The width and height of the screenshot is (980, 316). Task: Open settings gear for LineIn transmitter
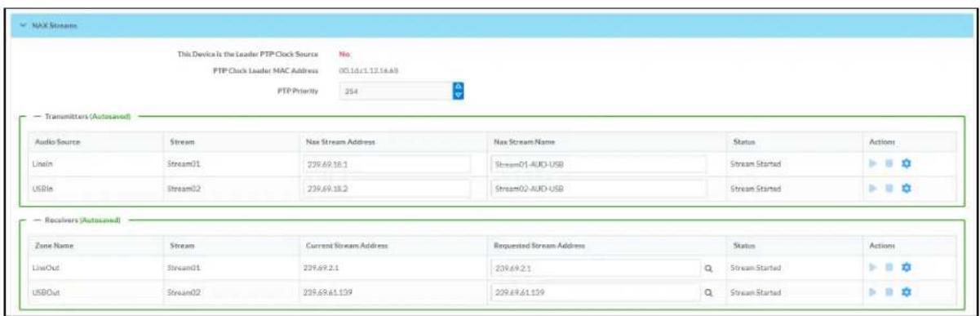(x=907, y=164)
